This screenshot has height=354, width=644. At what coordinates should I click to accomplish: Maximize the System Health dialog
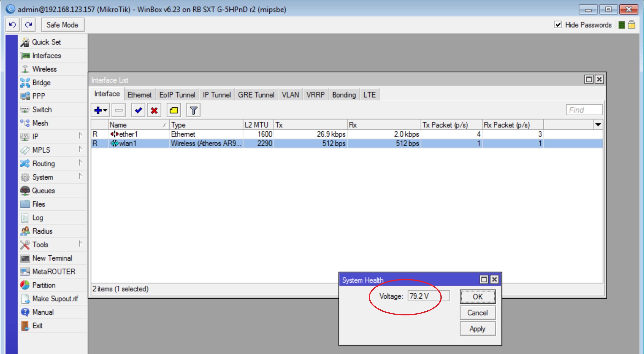click(x=484, y=279)
